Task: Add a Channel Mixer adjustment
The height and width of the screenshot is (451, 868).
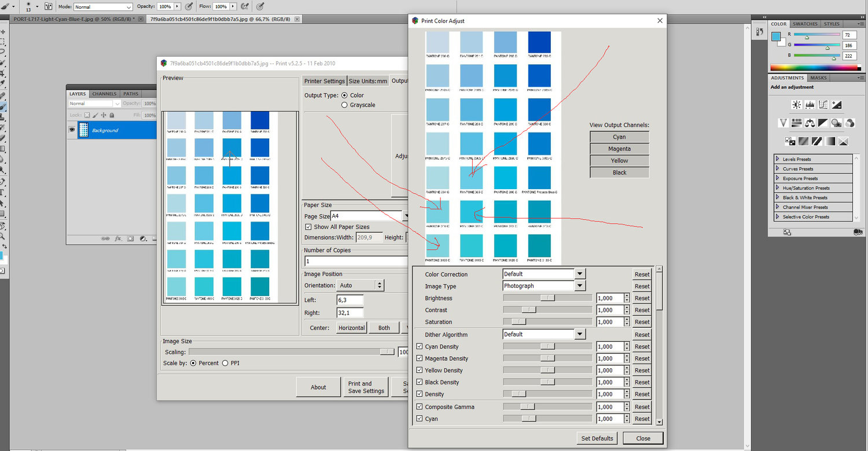Action: point(849,123)
